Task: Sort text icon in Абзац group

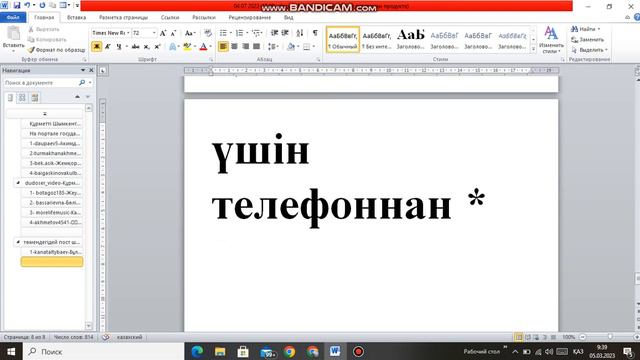Action: click(x=300, y=33)
